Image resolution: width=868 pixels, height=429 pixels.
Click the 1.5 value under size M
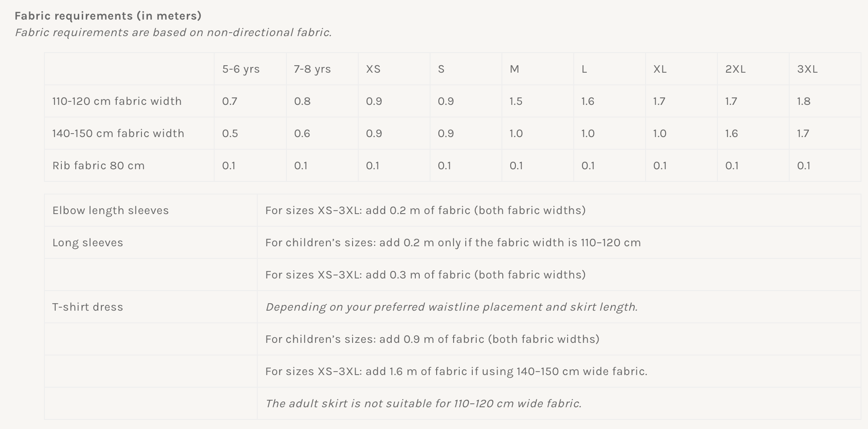[x=516, y=101]
